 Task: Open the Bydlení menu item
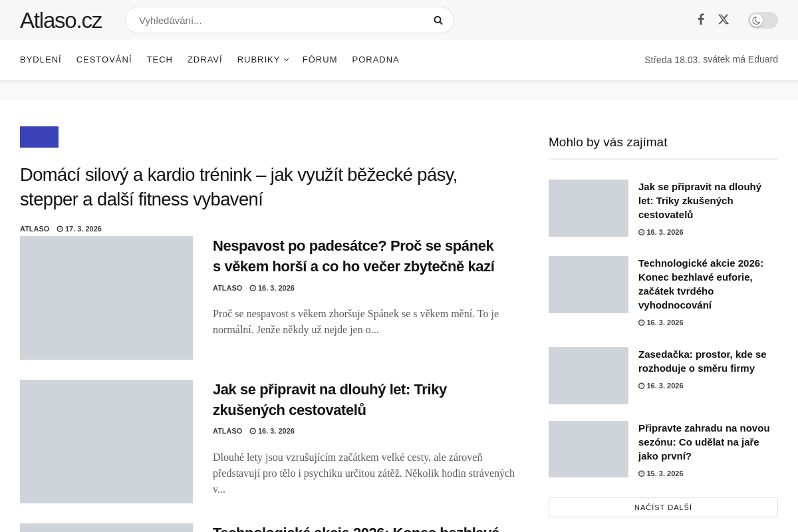click(41, 60)
